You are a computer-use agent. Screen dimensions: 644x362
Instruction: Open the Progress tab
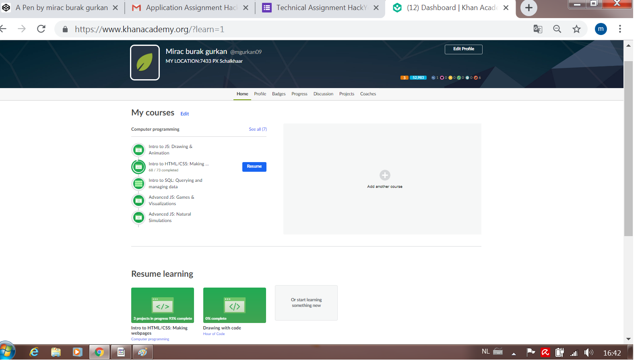pyautogui.click(x=299, y=94)
